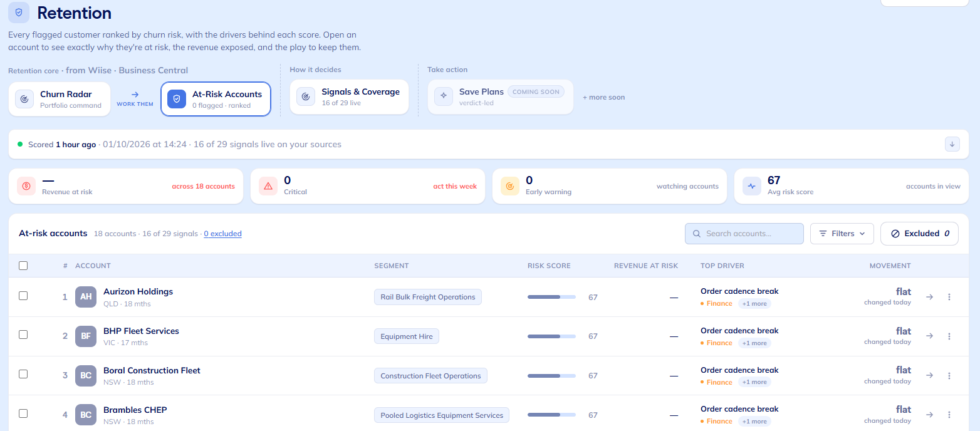Screen dimensions: 980x431
Task: Open the more options menu for BHP Fleet Services
Action: pos(949,336)
